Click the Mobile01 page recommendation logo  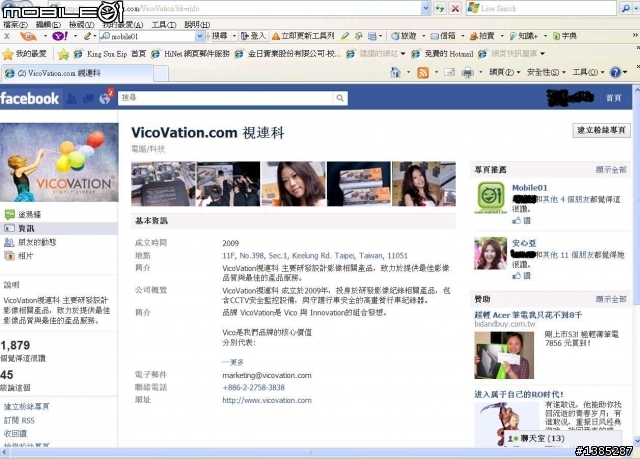[491, 197]
